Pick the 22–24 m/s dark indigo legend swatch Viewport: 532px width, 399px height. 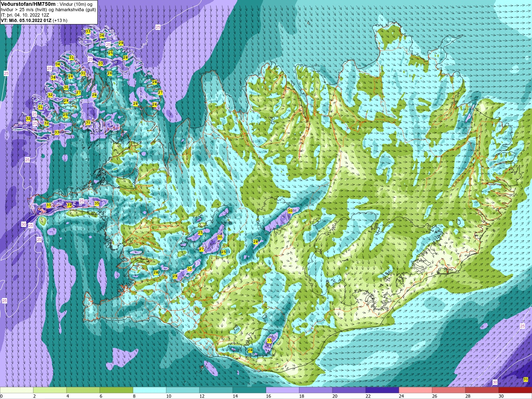pyautogui.click(x=382, y=391)
